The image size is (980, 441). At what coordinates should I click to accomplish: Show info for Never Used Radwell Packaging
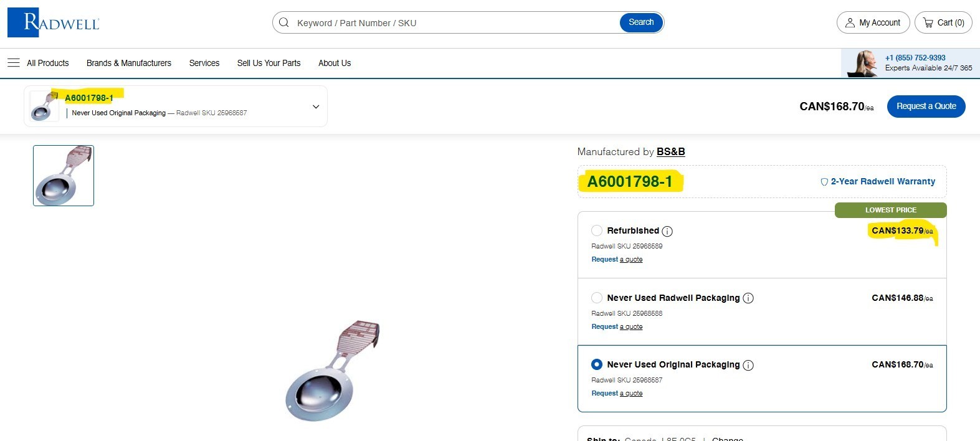(748, 298)
